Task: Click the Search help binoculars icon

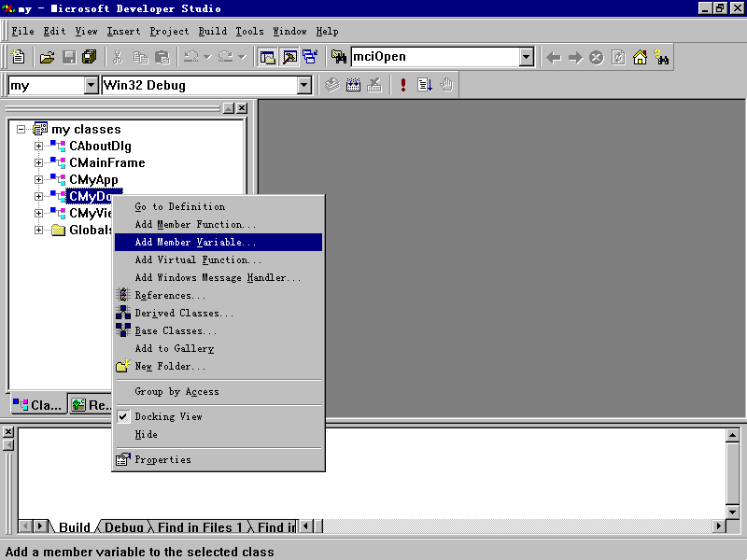Action: 661,58
